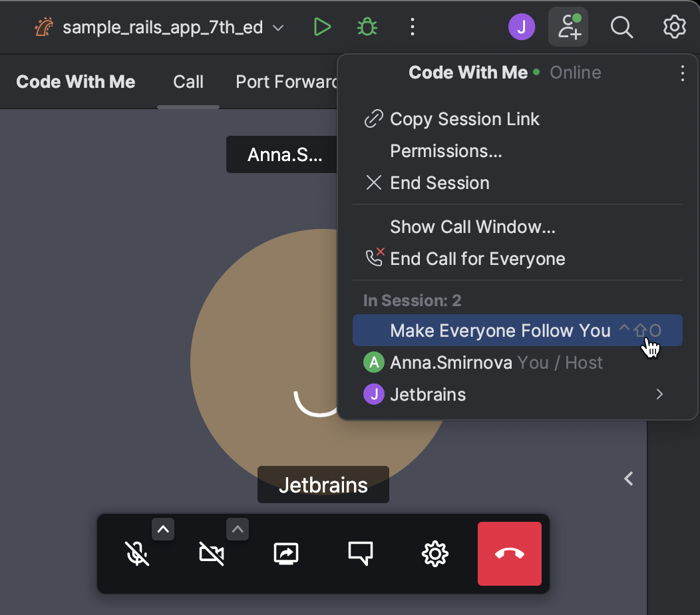Open the sample_rails_app_7th_ed run configuration dropdown
The height and width of the screenshot is (615, 700).
coord(160,28)
